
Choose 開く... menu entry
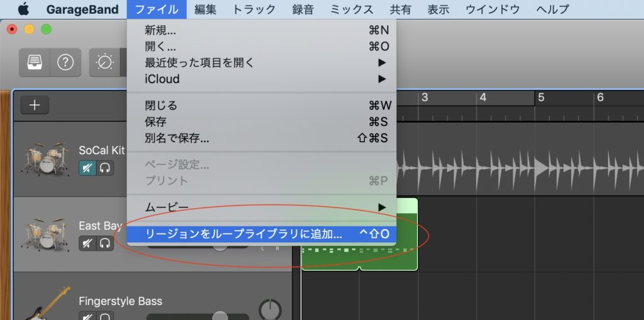click(x=262, y=47)
